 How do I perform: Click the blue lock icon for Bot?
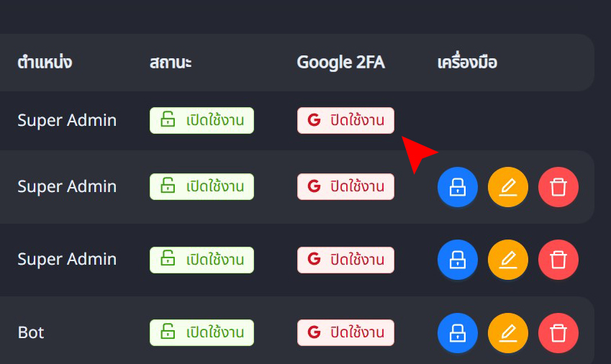pyautogui.click(x=458, y=333)
